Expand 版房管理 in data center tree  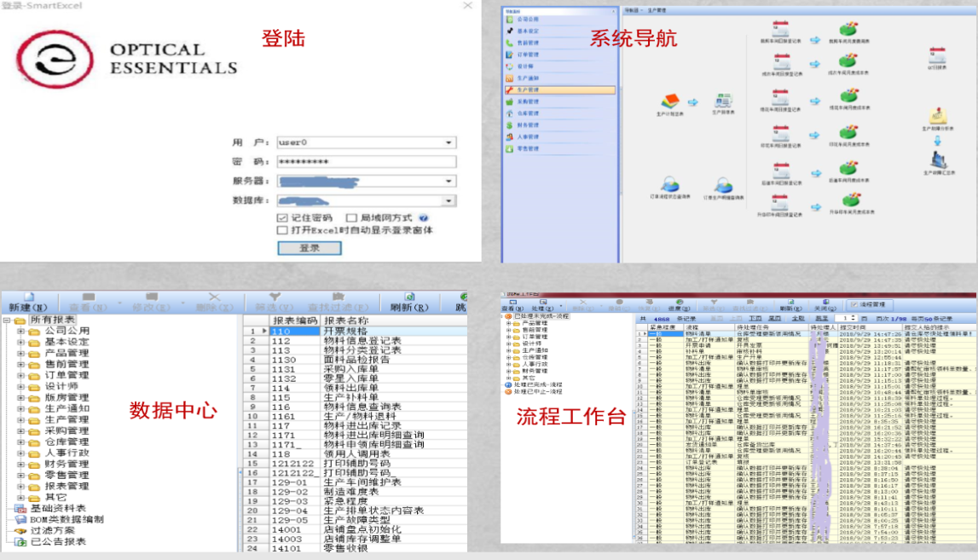pos(20,397)
